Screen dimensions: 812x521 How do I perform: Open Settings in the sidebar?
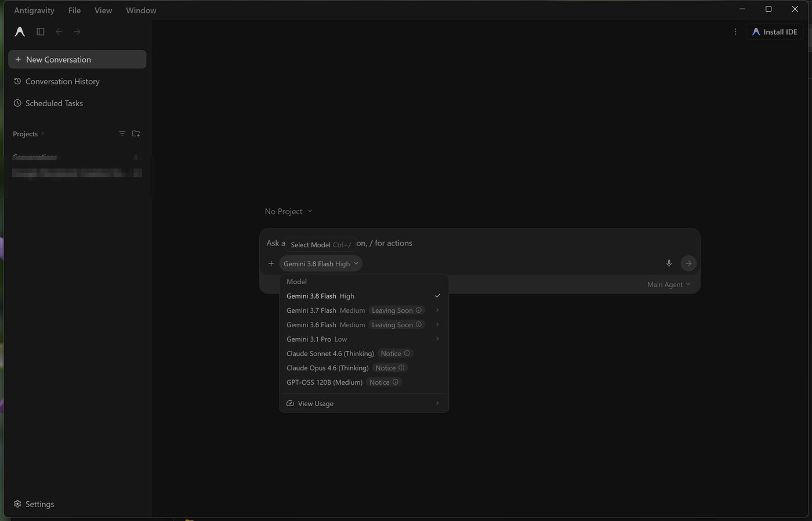point(34,504)
